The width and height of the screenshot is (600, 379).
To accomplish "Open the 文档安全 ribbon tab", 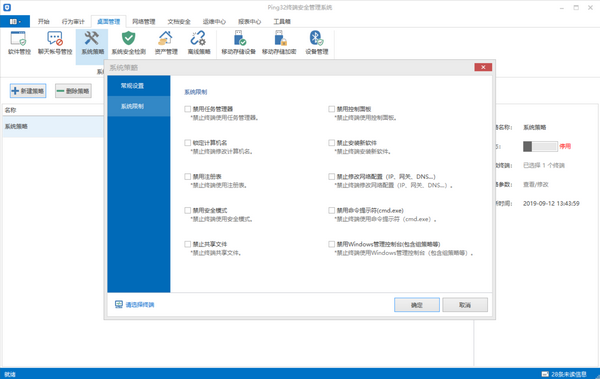I will coord(179,21).
